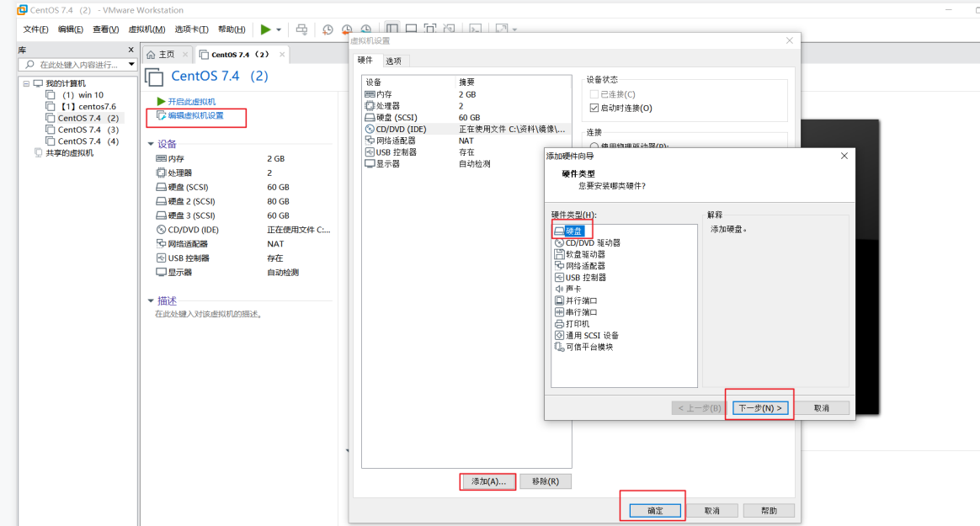Open the 帮助(H) menu
Image resolution: width=980 pixels, height=526 pixels.
pyautogui.click(x=232, y=29)
